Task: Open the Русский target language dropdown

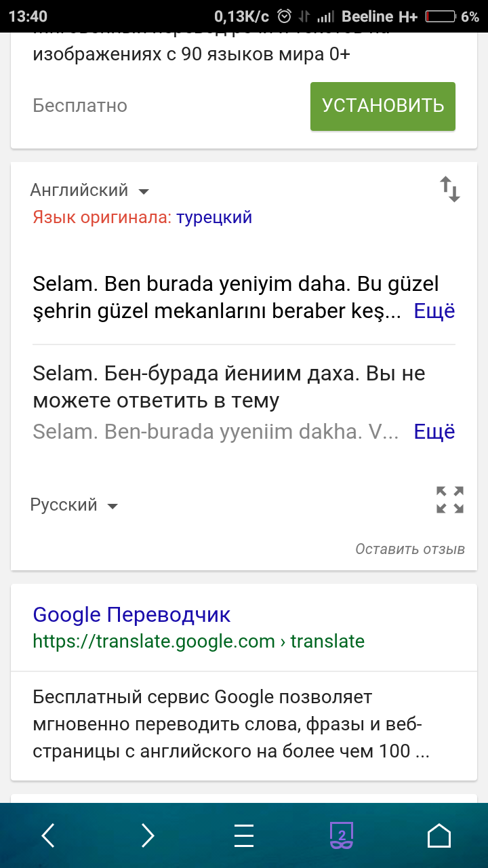Action: pyautogui.click(x=74, y=506)
